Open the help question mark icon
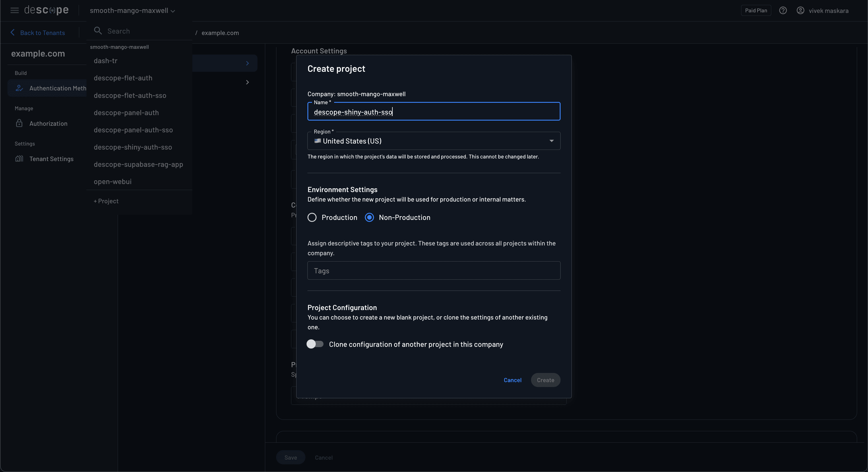868x472 pixels. [783, 10]
